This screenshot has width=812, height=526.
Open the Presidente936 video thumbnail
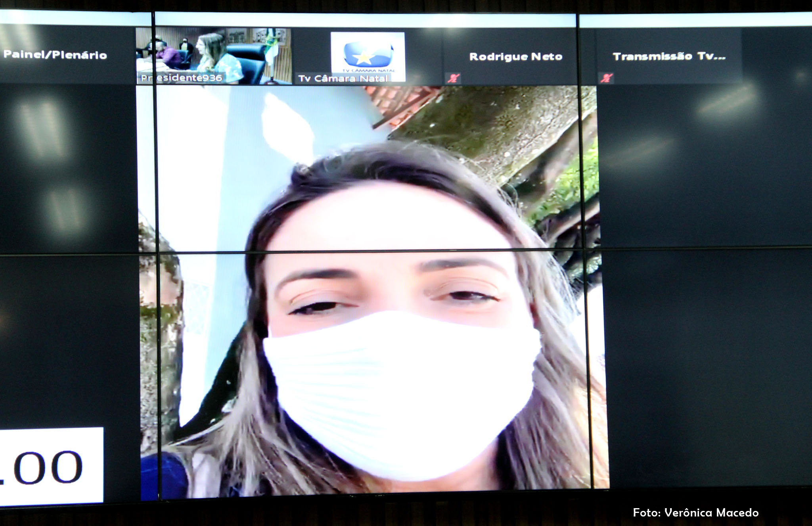pos(214,55)
